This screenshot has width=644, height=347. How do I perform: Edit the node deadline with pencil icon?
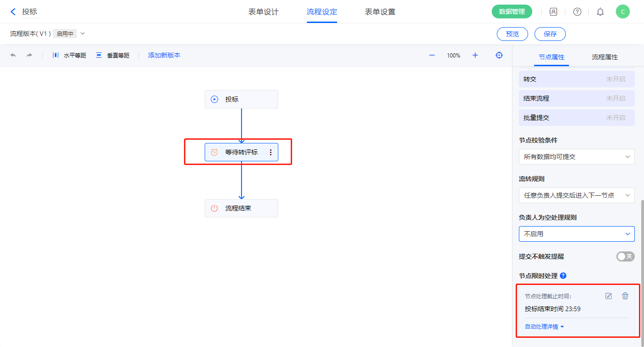pyautogui.click(x=609, y=296)
